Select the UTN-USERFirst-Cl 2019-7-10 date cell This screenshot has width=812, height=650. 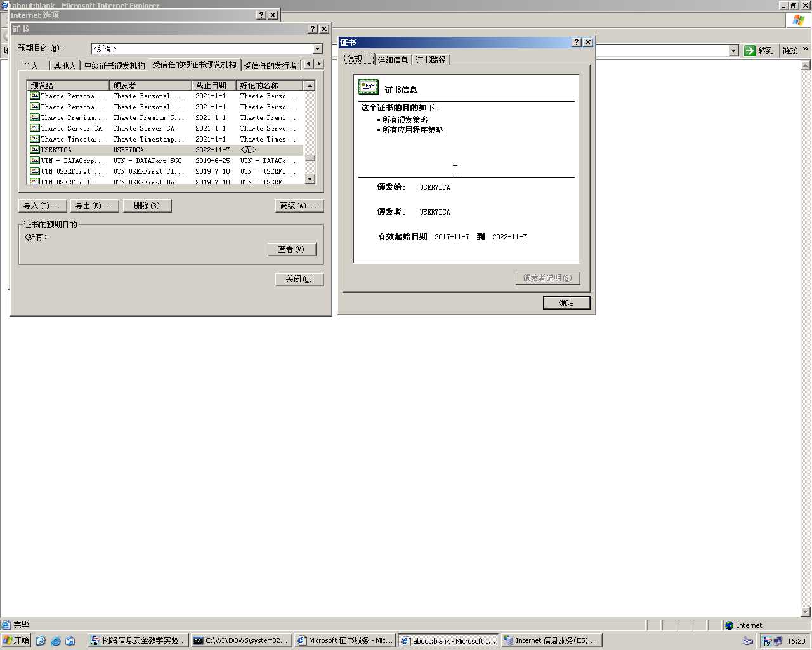coord(213,171)
